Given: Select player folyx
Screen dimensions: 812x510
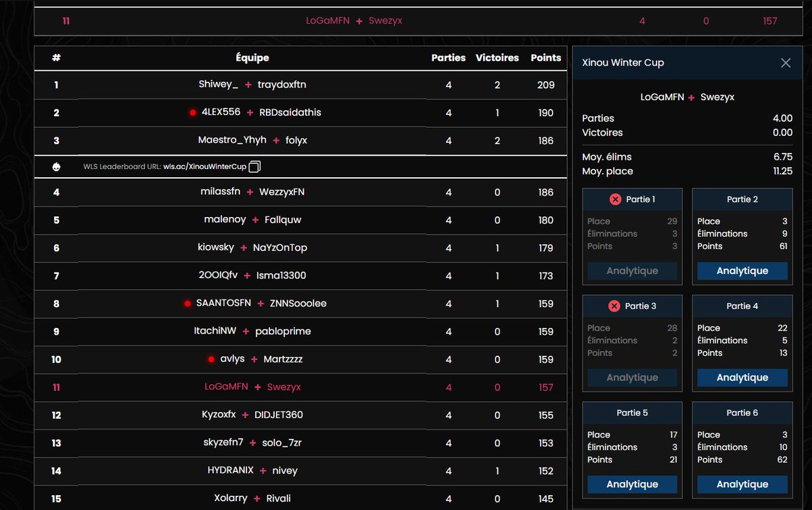Looking at the screenshot, I should (x=296, y=141).
